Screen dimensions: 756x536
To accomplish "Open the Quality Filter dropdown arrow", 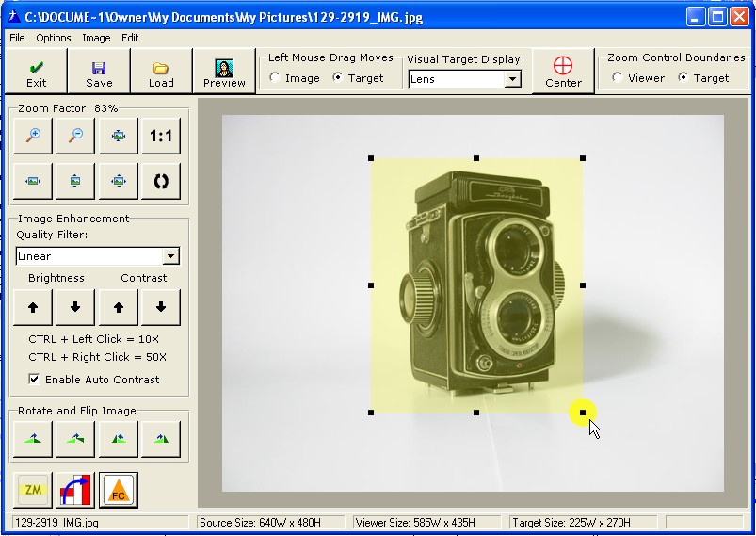I will coord(170,256).
